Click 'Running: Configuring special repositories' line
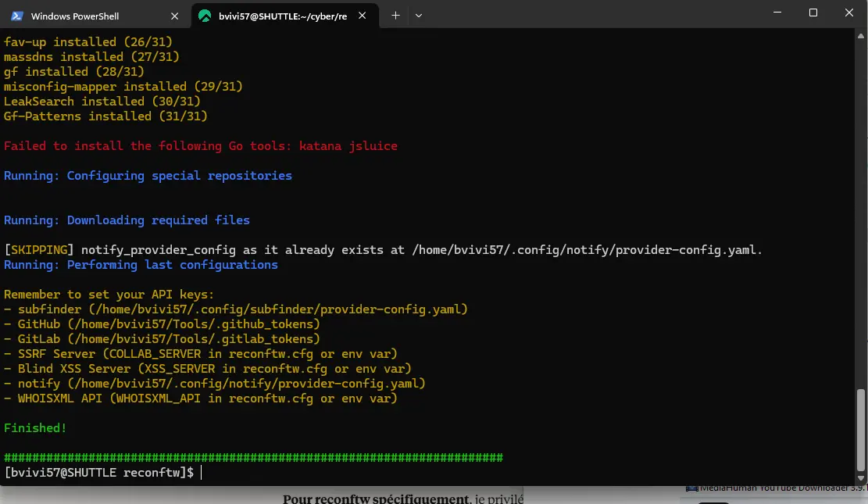The height and width of the screenshot is (504, 868). pos(148,176)
